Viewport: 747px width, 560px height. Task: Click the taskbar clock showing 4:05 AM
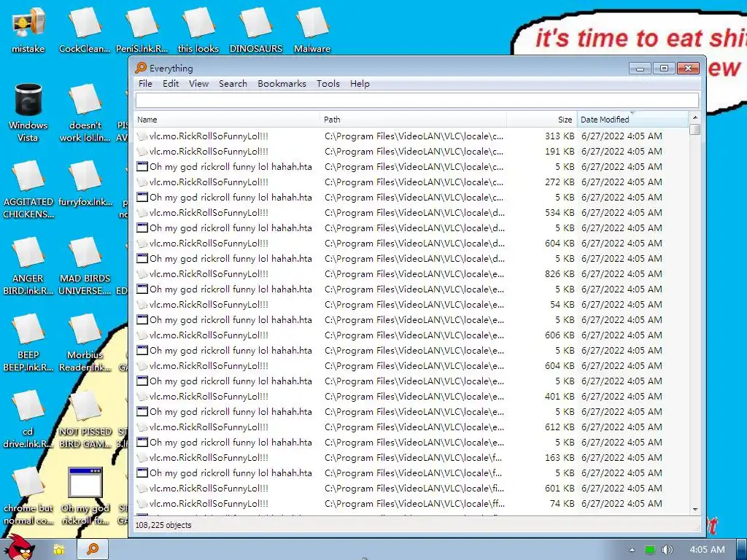[x=707, y=550]
